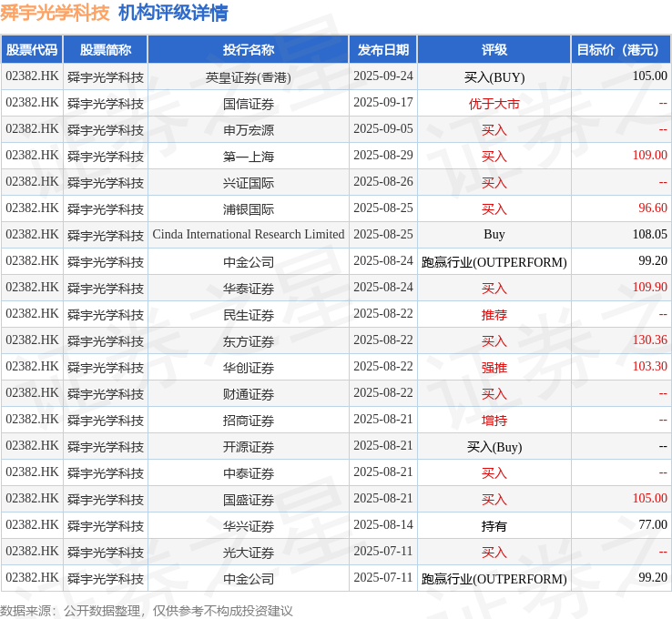This screenshot has height=619, width=672.
Task: Select the 浦银国际 institution cell
Action: click(x=249, y=209)
